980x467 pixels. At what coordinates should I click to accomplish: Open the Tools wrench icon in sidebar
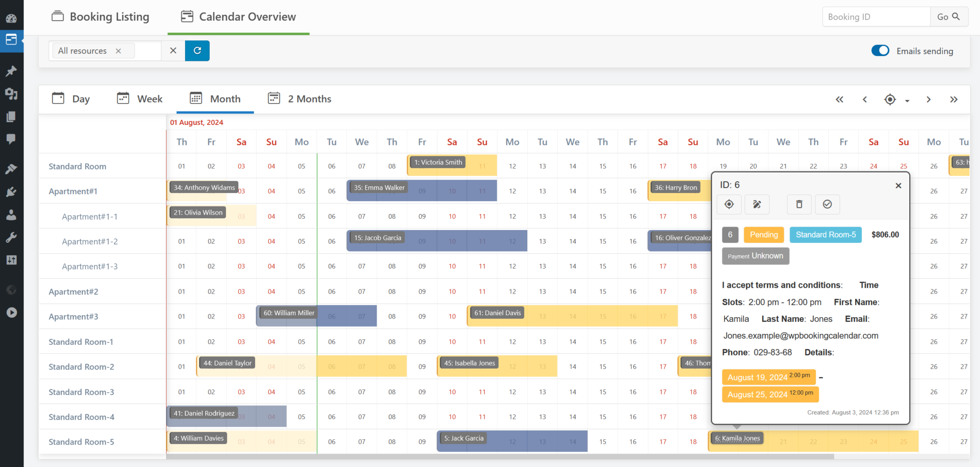click(x=11, y=237)
